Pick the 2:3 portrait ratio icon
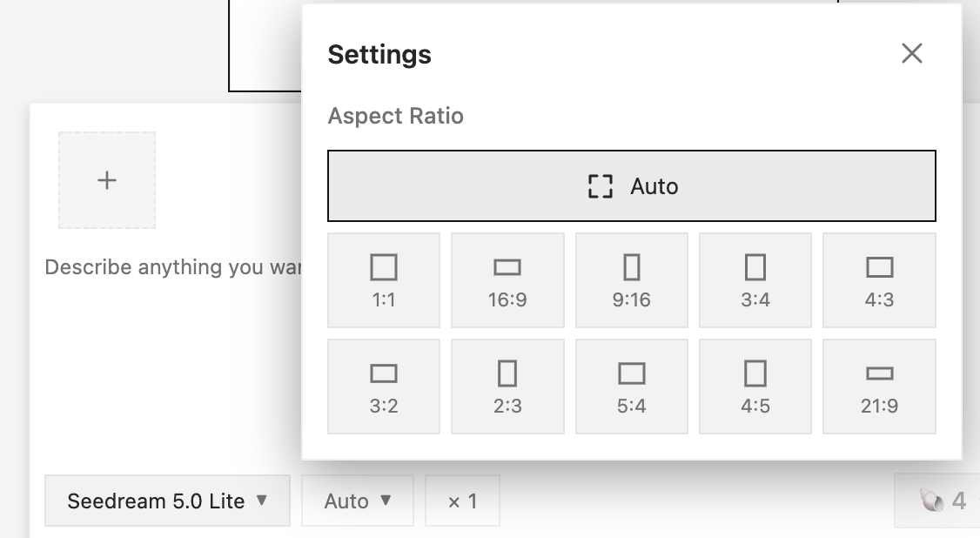The height and width of the screenshot is (538, 980). tap(507, 373)
